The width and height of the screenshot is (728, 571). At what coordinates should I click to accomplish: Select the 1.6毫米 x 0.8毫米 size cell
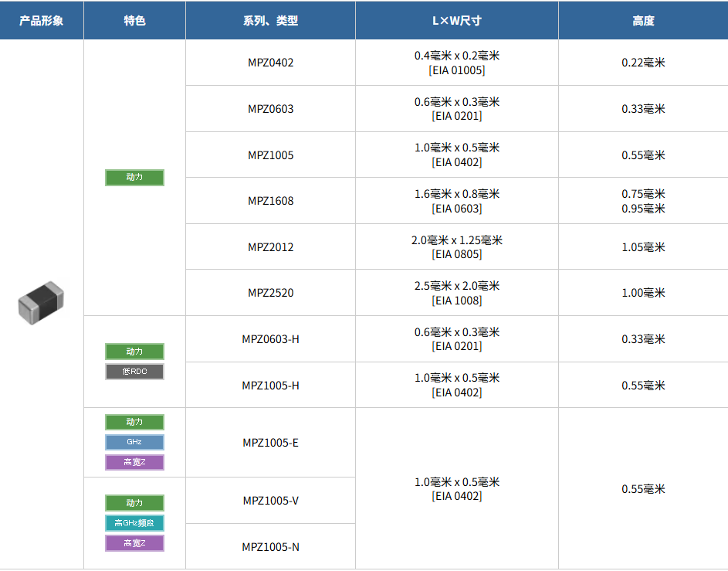pyautogui.click(x=457, y=201)
